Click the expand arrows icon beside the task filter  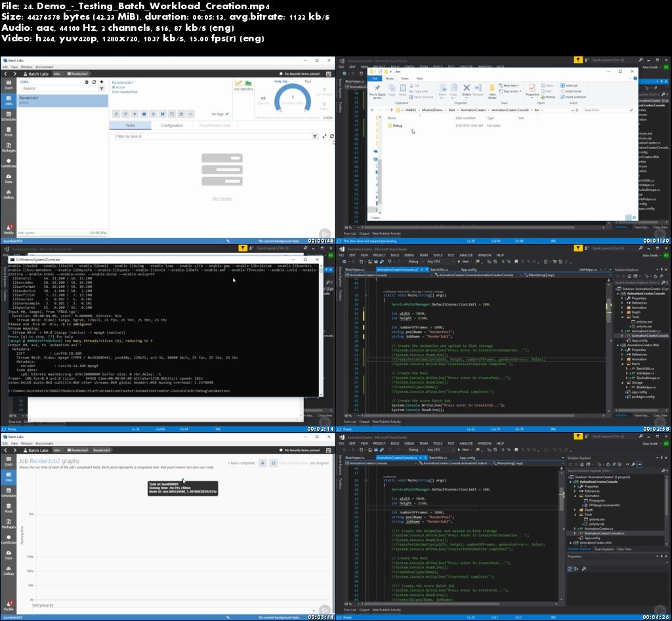pos(324,136)
